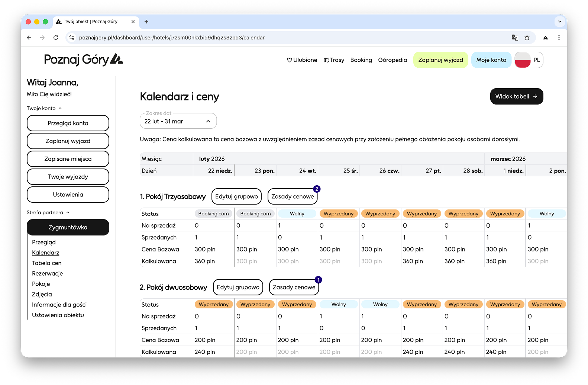Close the Twój obiekt browser tab
Image resolution: width=588 pixels, height=385 pixels.
pos(133,22)
